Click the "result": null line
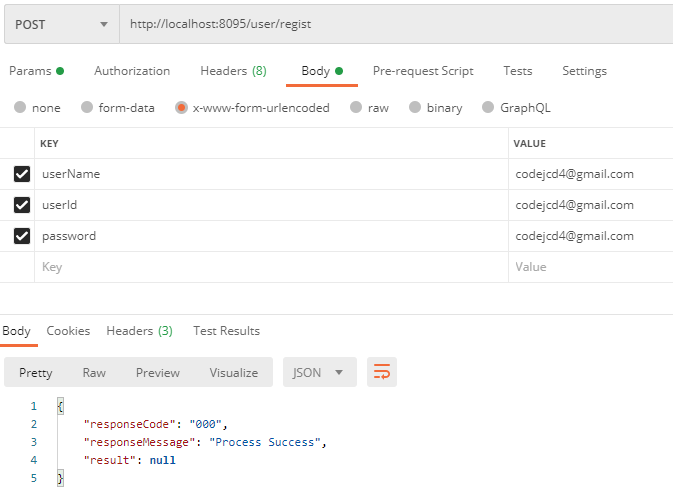Screen dimensions: 673x495 coord(130,460)
